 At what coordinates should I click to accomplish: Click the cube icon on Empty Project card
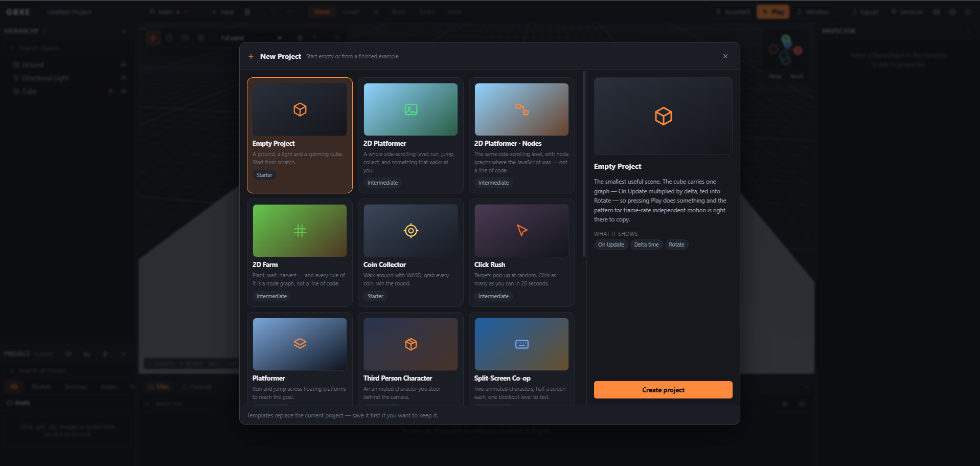(300, 109)
